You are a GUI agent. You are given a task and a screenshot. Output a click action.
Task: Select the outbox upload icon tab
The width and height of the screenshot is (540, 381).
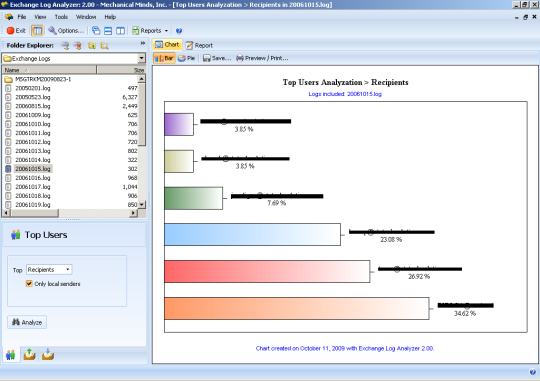tap(29, 354)
